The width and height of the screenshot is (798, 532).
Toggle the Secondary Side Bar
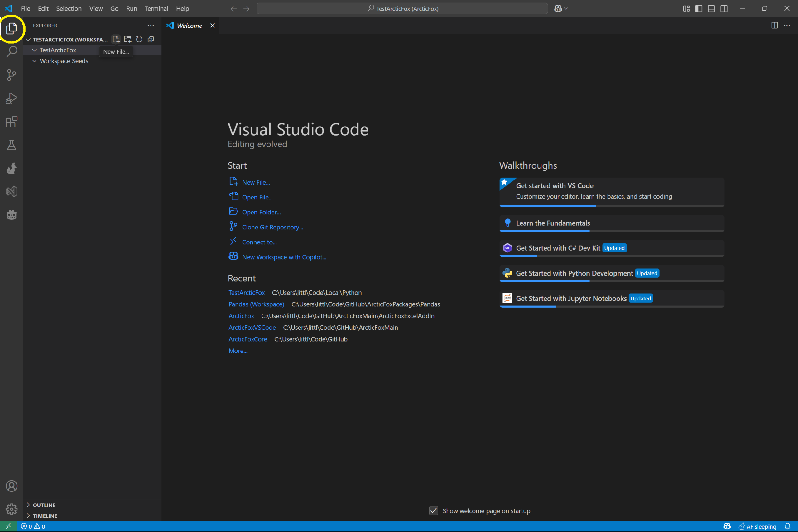tap(724, 9)
